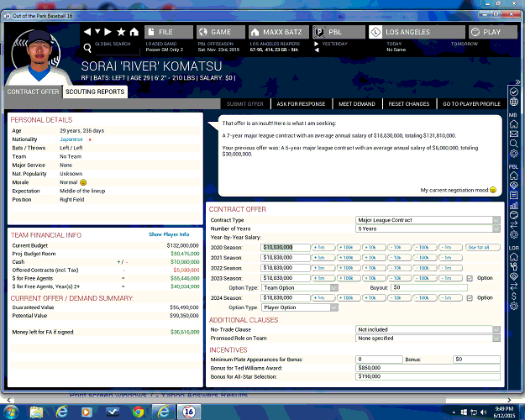Click Meet Demand button
The height and width of the screenshot is (420, 525).
click(357, 104)
